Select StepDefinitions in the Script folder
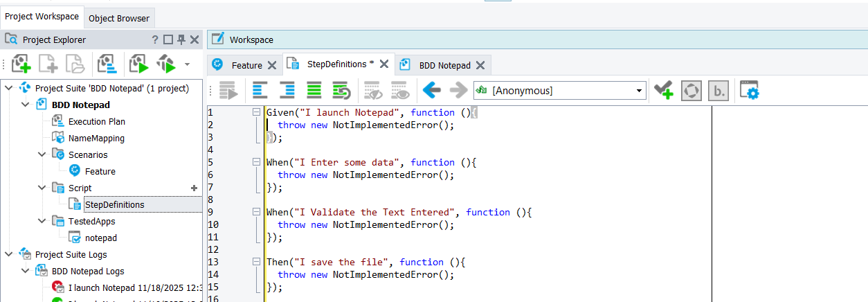868x302 pixels. tap(115, 204)
